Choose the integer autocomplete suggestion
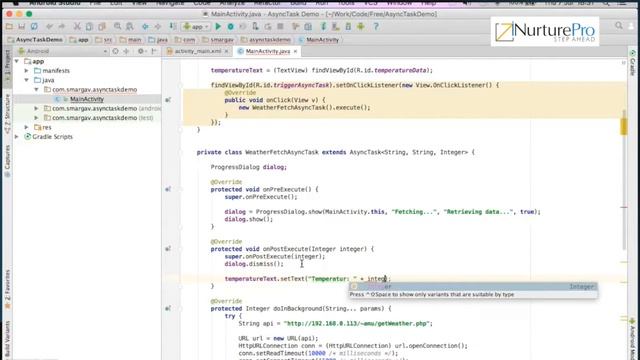The height and width of the screenshot is (360, 640). 473,287
